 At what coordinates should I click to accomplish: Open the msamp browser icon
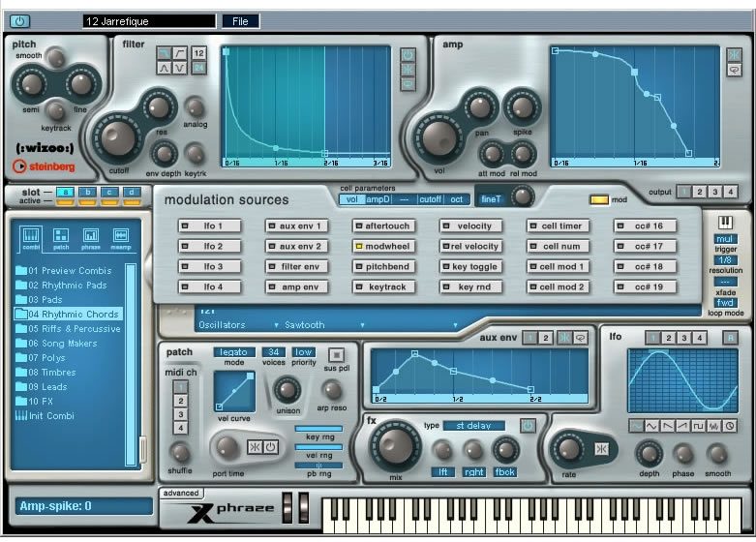tap(121, 238)
